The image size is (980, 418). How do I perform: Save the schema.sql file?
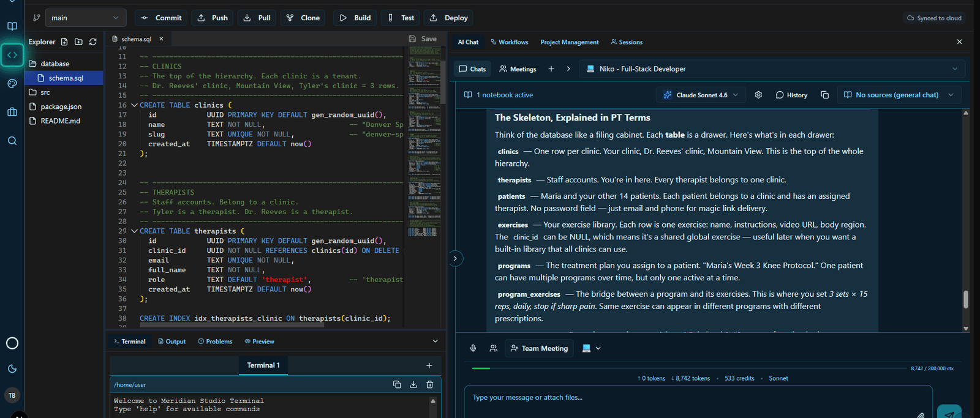423,39
